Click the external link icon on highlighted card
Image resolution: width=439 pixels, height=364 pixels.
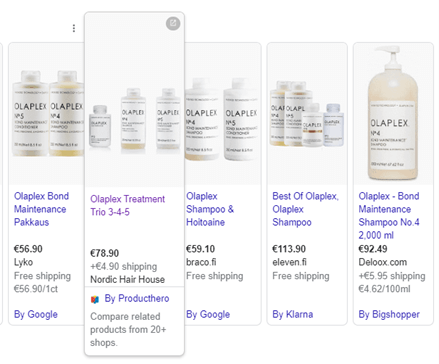(x=173, y=23)
